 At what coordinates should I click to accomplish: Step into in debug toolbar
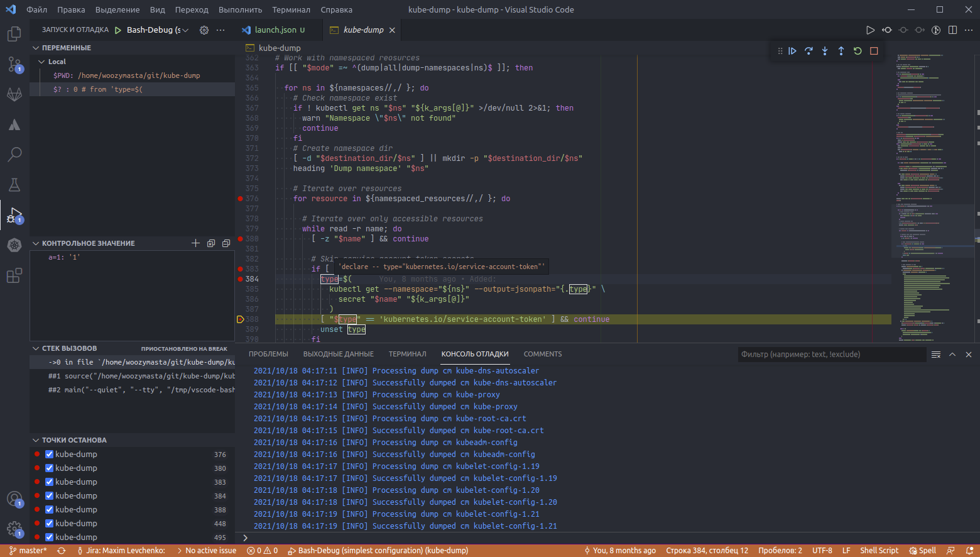(x=825, y=51)
